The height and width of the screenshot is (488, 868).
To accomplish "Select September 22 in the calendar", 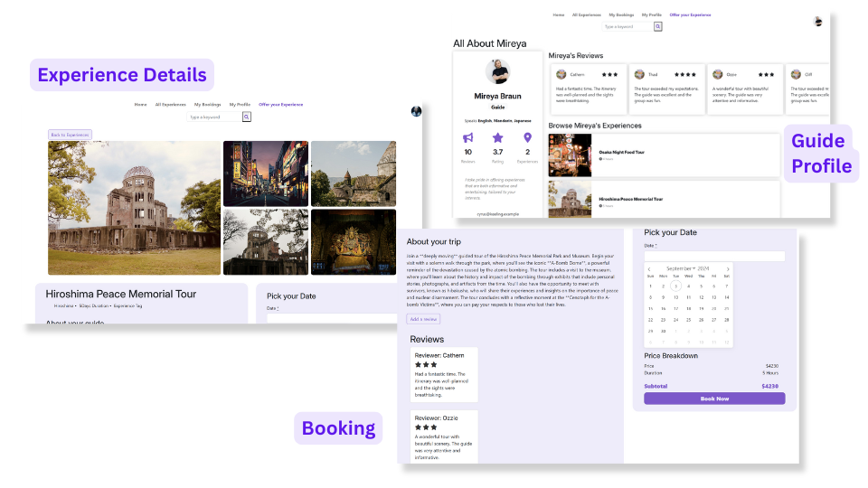I will [x=650, y=320].
